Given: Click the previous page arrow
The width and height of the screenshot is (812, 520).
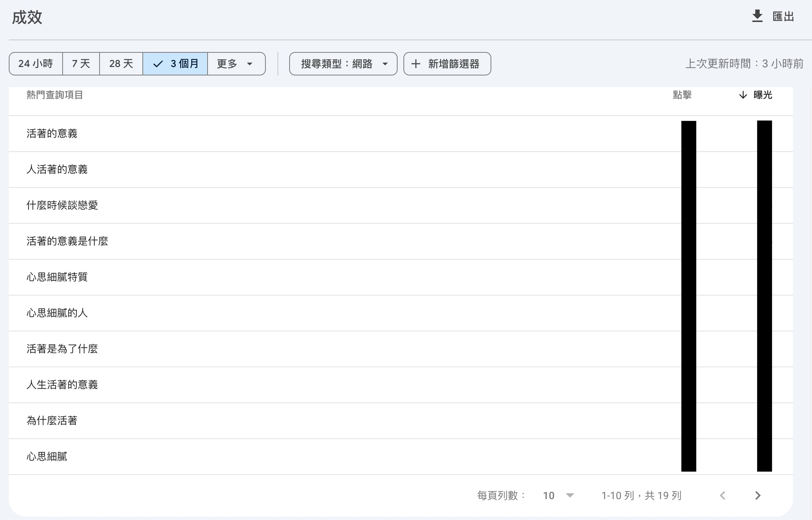Looking at the screenshot, I should (723, 495).
